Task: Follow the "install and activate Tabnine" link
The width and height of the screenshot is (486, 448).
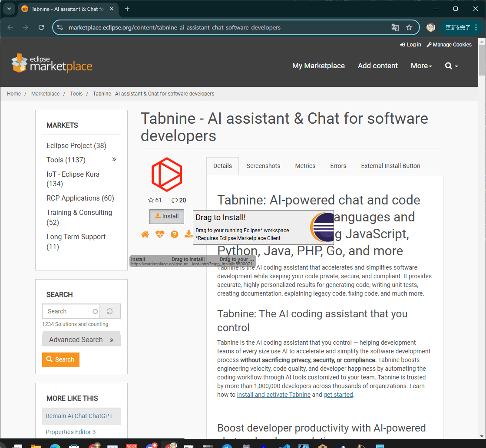Action: tap(274, 395)
